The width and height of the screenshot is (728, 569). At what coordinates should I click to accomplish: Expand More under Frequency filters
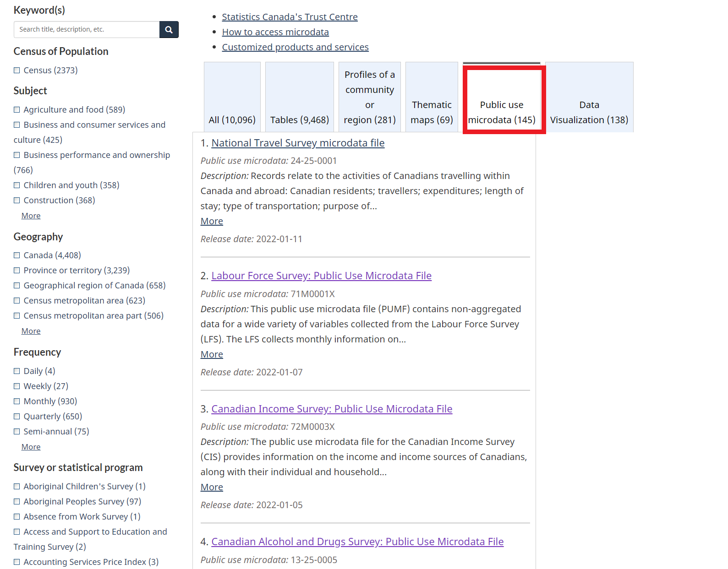coord(31,447)
